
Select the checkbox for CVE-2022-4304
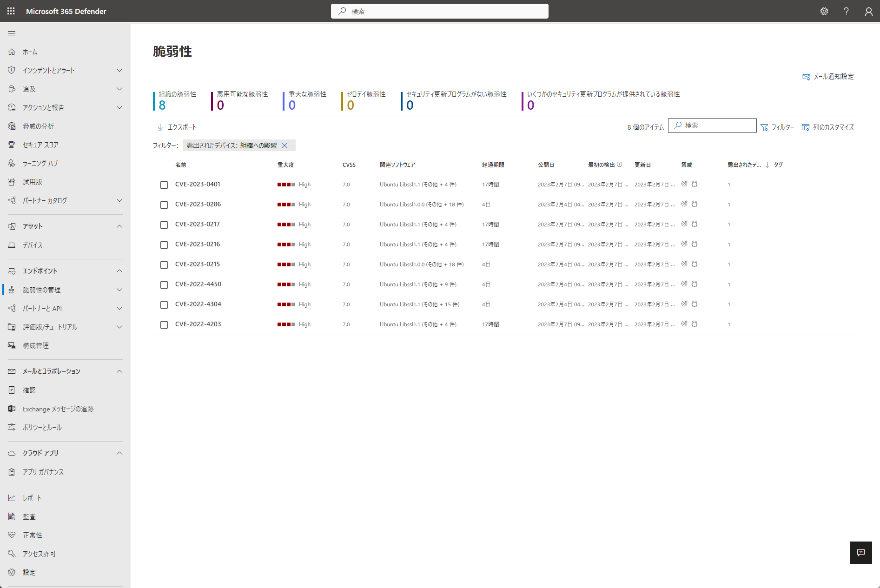tap(164, 305)
